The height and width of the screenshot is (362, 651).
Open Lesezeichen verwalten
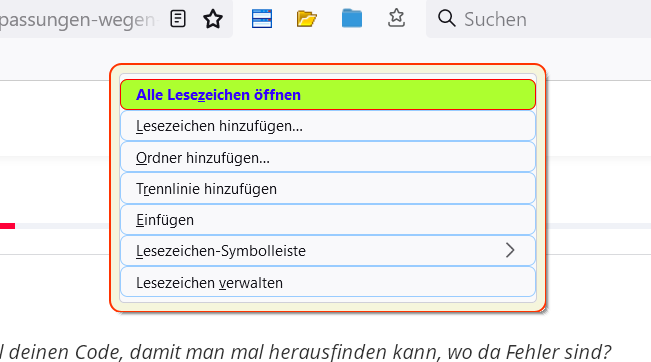(x=328, y=282)
